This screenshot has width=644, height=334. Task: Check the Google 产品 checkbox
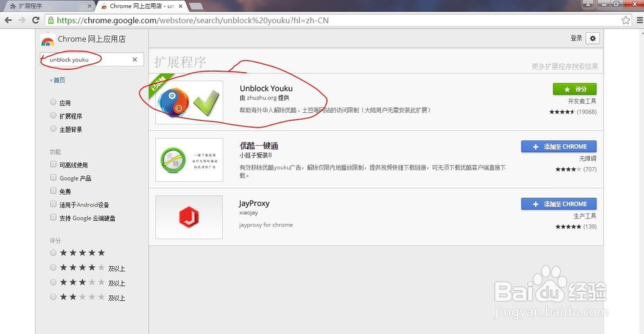[x=53, y=177]
